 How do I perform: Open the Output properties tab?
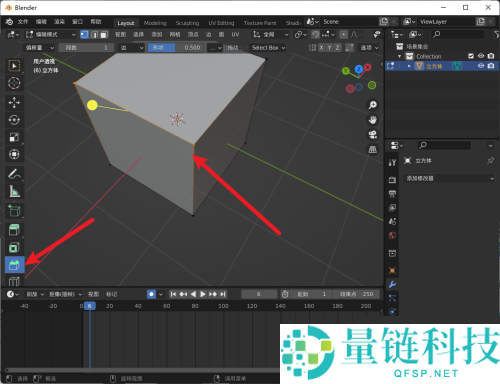point(392,194)
